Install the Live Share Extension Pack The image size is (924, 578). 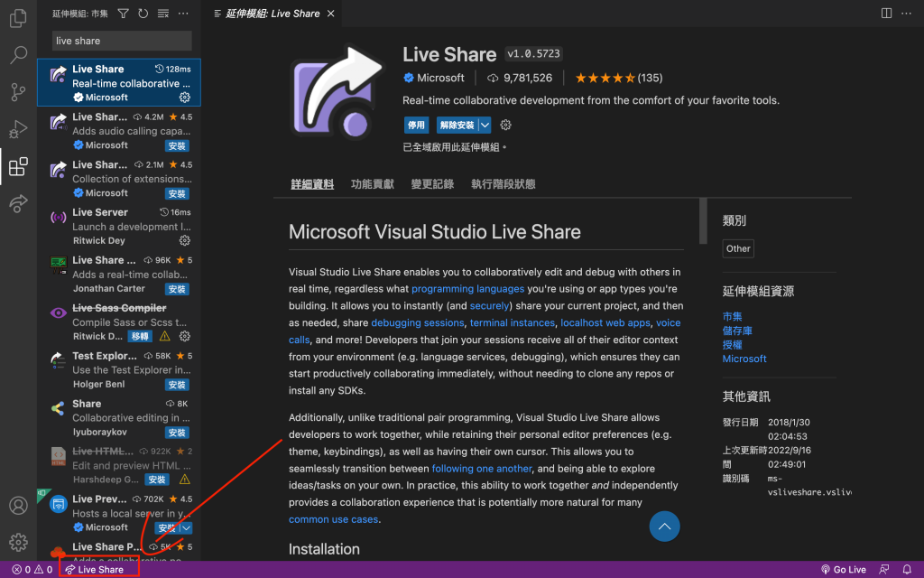[177, 193]
